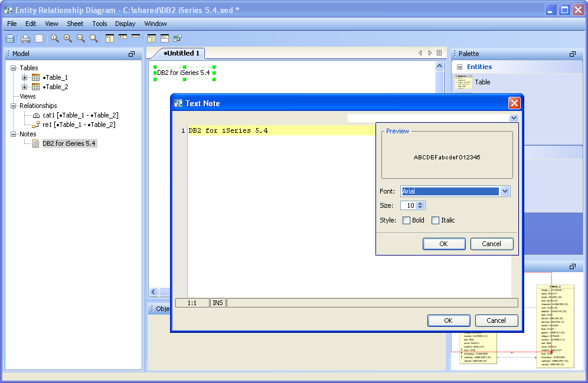Confirm font settings with the font popup OK

pyautogui.click(x=444, y=244)
